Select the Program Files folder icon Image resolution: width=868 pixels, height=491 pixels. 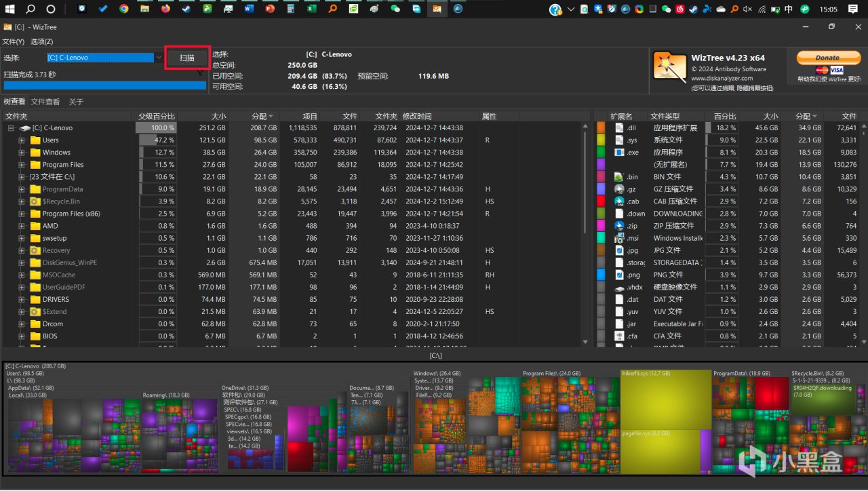35,165
